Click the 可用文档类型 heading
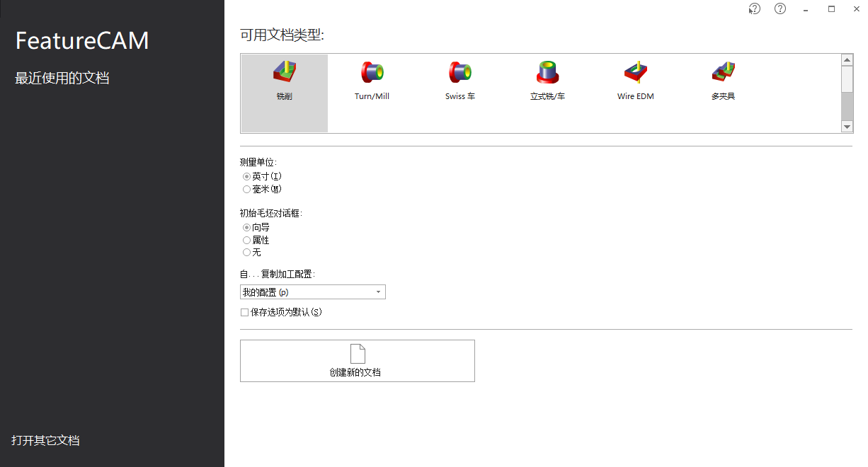The height and width of the screenshot is (467, 868). click(x=282, y=35)
